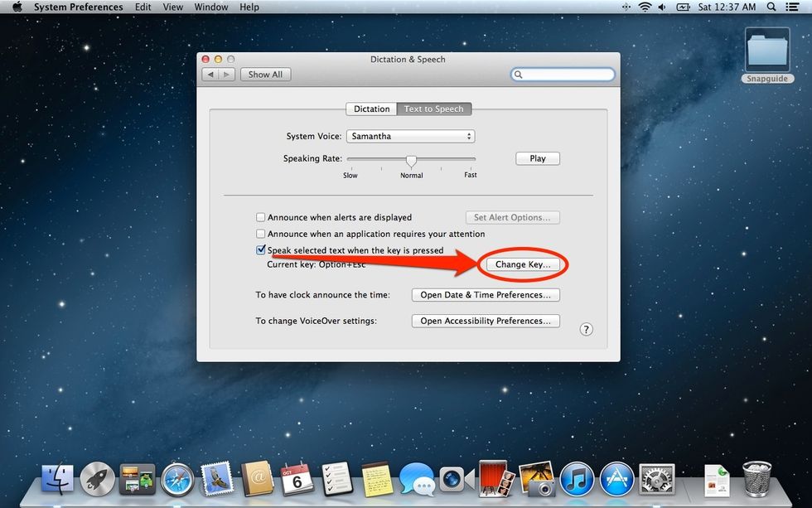Open the View menu
Screen dimensions: 812x508
173,7
